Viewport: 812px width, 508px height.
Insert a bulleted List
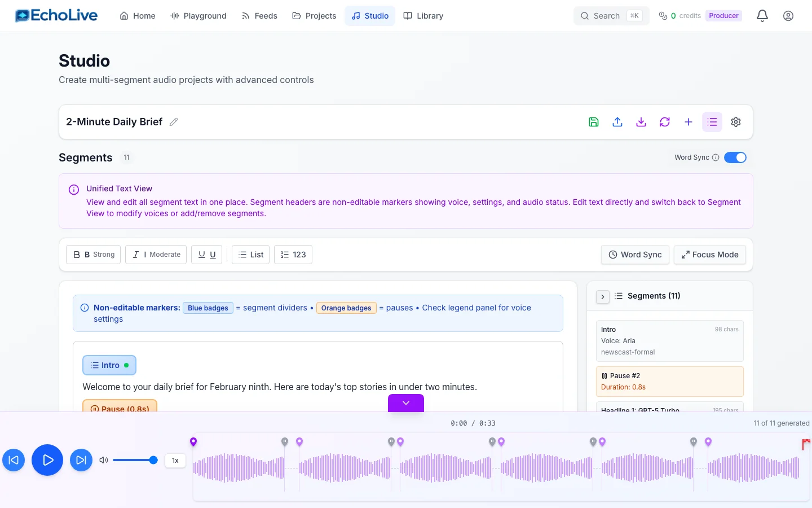pyautogui.click(x=250, y=255)
